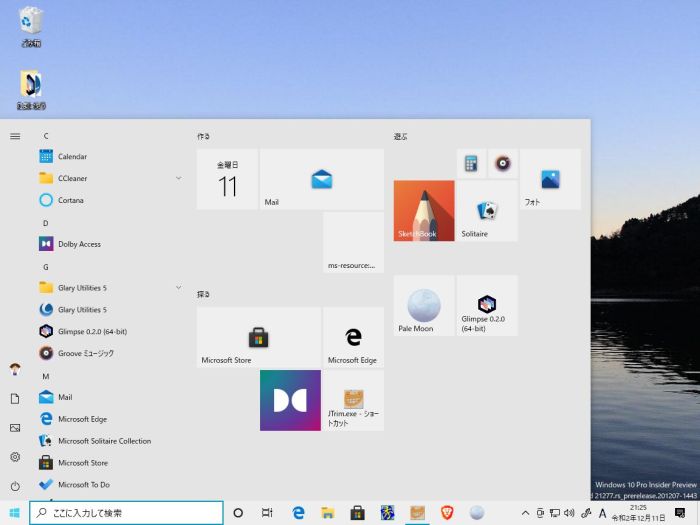This screenshot has height=525, width=700.
Task: Show hidden system tray icons
Action: point(526,513)
